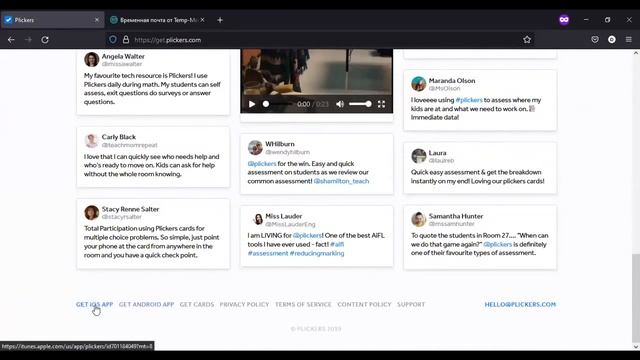Open the shield tracking protection icon
Viewport: 640px width, 360px height.
(x=113, y=40)
